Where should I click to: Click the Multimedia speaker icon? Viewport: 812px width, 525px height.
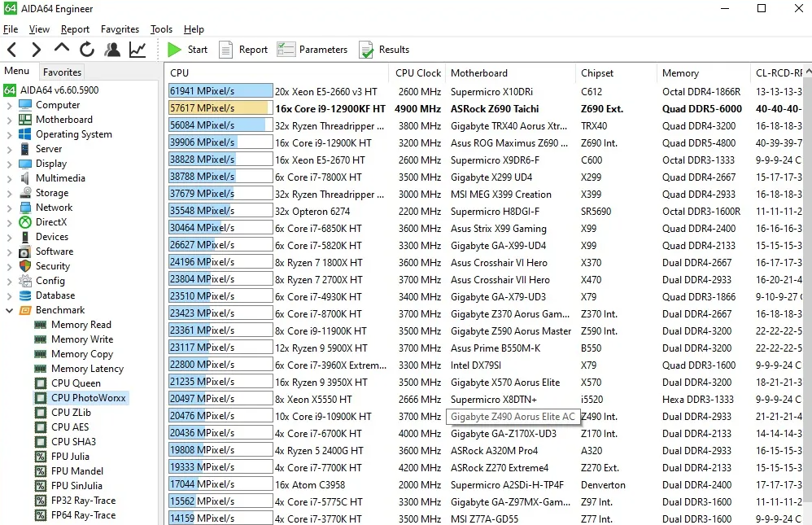point(25,177)
